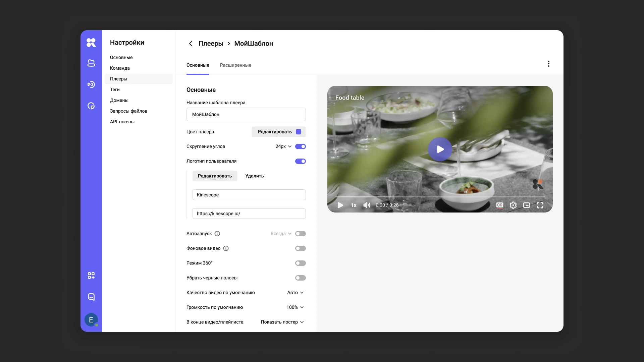644x362 pixels.
Task: Open the three-dot options menu
Action: pos(549,64)
